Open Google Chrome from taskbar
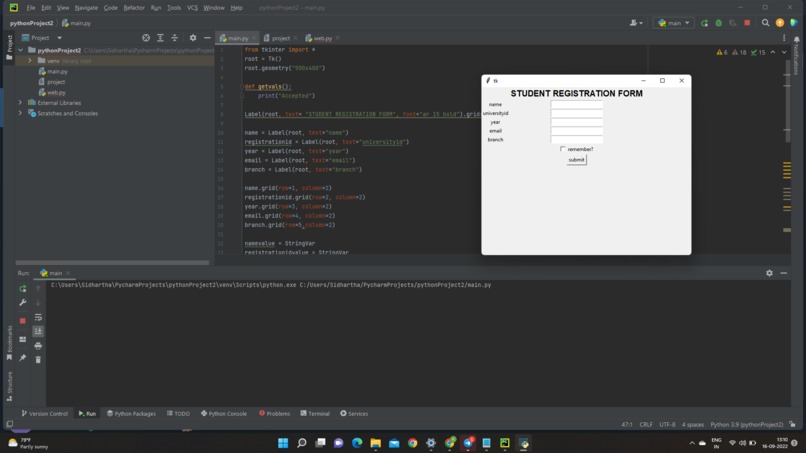The image size is (806, 453). [412, 443]
